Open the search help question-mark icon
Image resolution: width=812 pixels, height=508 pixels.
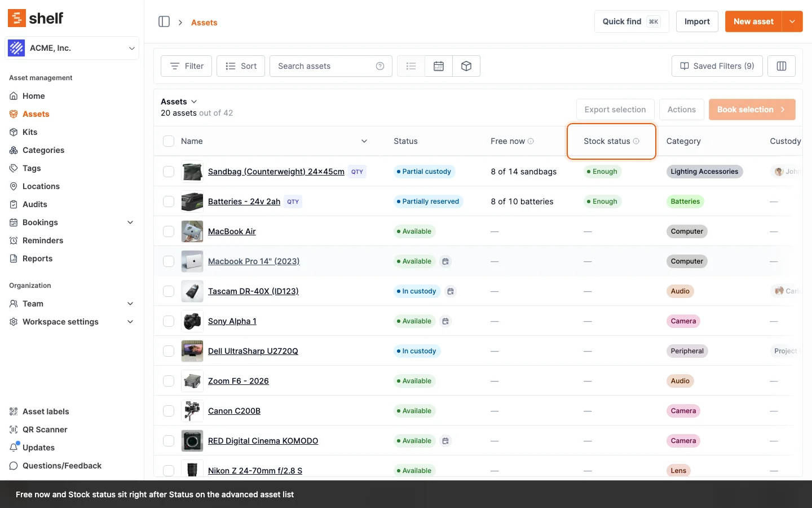(x=380, y=66)
